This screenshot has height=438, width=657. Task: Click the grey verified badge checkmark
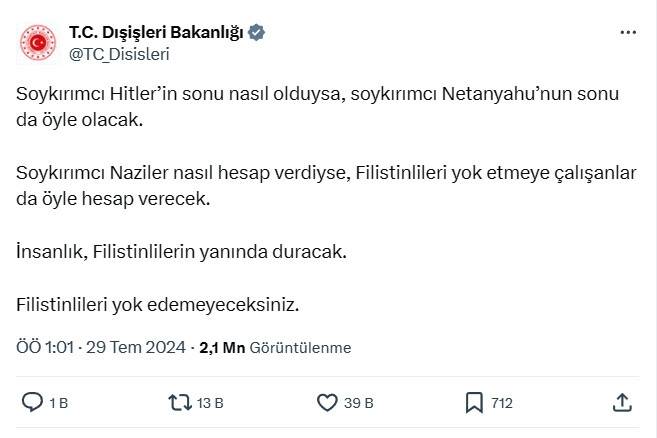(x=257, y=33)
